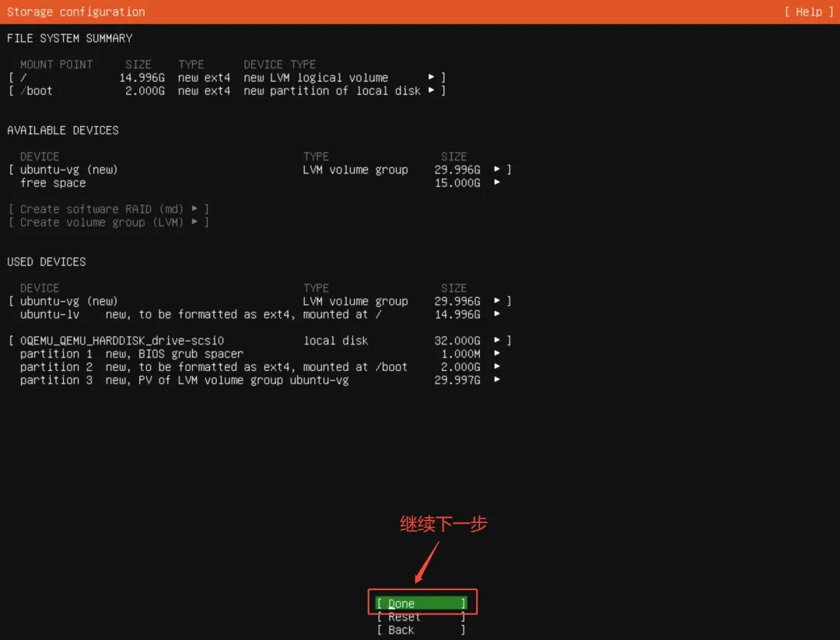
Task: Select ubuntu-vg (new) in Used Devices
Action: click(x=260, y=301)
